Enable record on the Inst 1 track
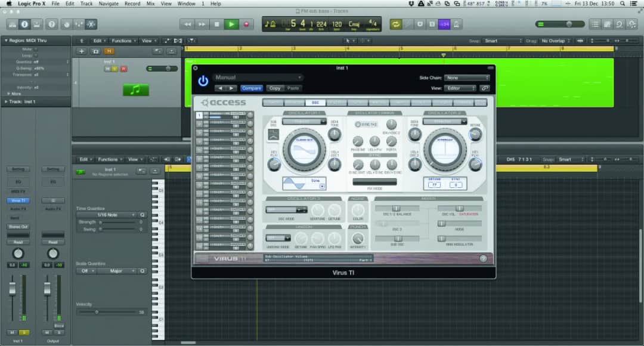 [123, 69]
